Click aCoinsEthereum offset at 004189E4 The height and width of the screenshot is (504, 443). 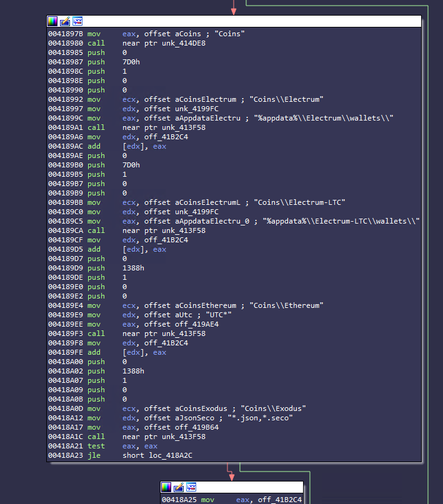[x=206, y=305]
